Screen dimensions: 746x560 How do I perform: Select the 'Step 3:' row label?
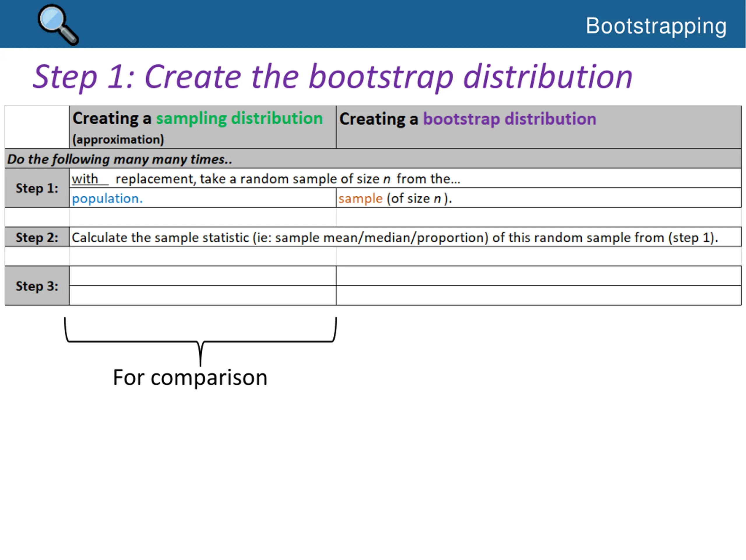coord(37,286)
